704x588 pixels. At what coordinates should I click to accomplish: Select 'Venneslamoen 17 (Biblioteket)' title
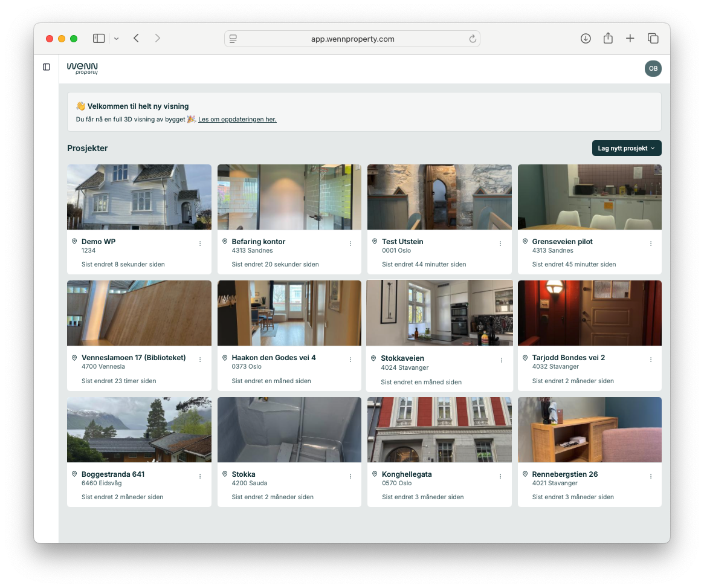134,358
